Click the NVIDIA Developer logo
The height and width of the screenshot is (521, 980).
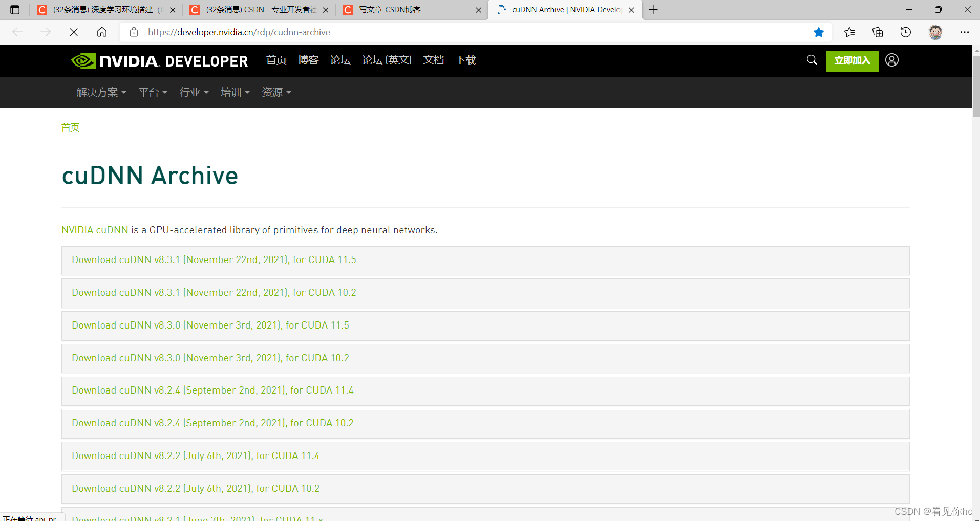coord(160,61)
